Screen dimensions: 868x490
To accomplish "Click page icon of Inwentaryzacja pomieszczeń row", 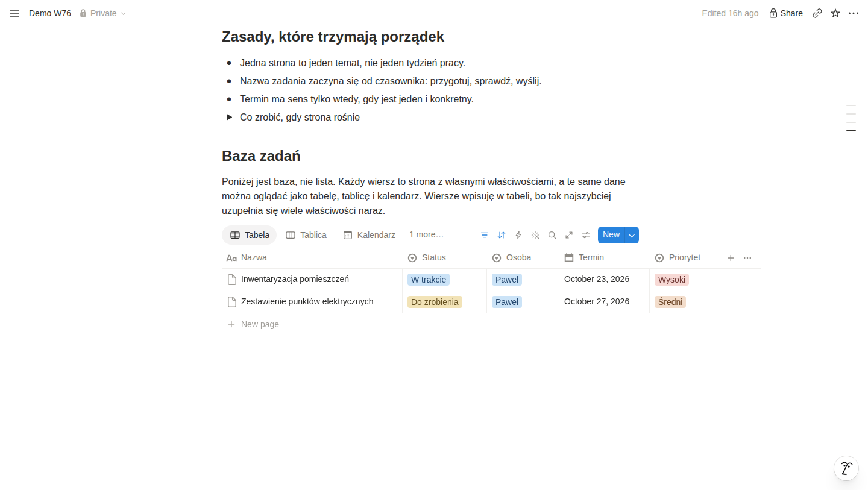I will (x=232, y=280).
